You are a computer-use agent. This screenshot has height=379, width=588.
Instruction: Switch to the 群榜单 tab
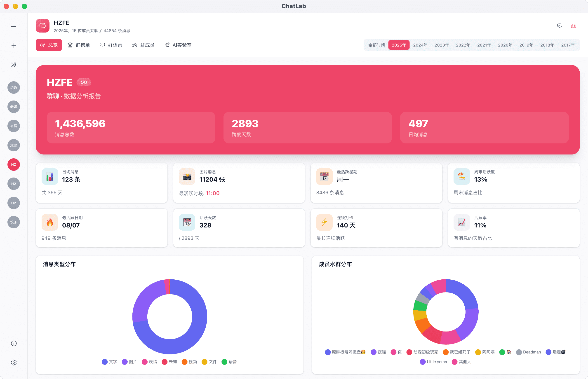(79, 45)
